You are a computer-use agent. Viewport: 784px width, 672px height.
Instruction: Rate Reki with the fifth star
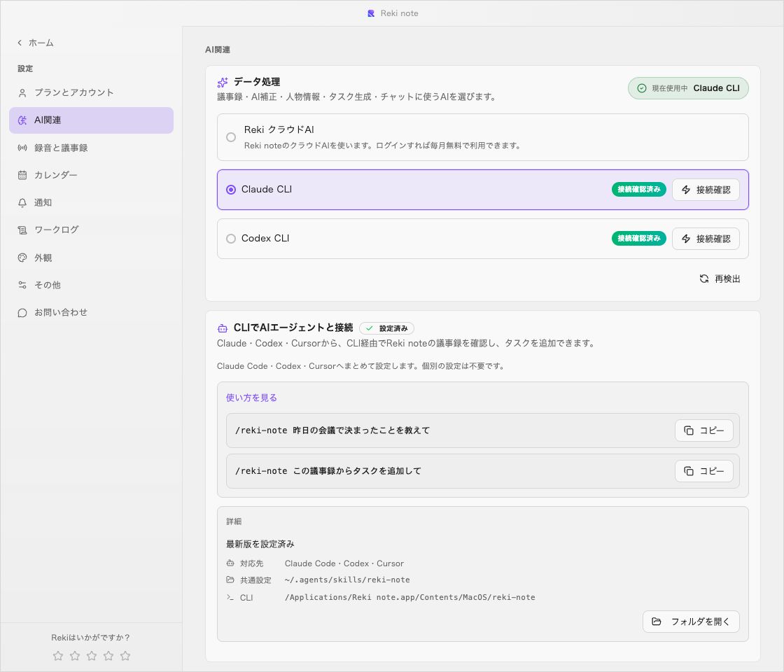[125, 655]
